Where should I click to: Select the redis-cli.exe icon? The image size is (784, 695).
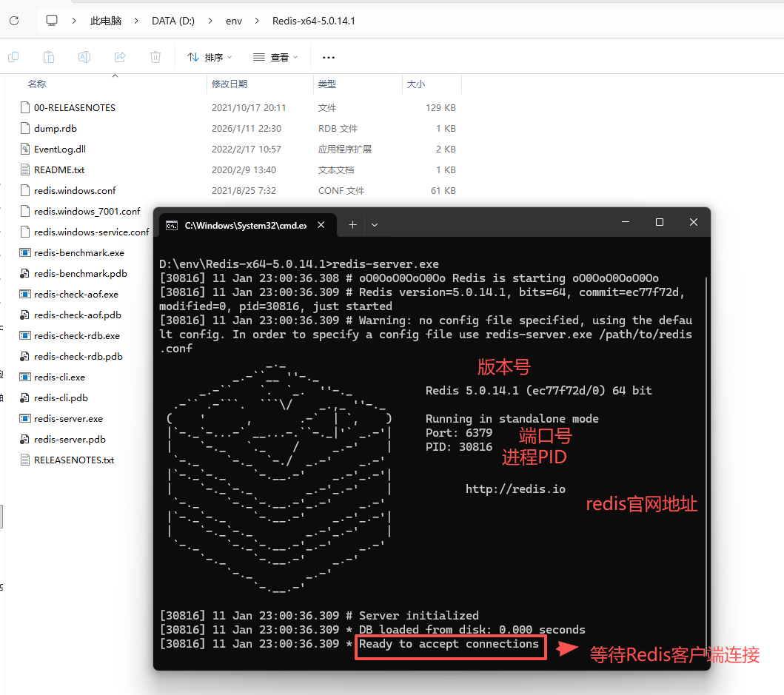click(25, 377)
